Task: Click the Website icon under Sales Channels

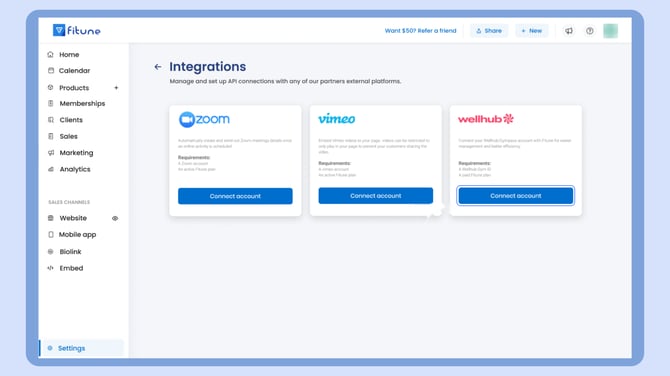Action: [x=51, y=218]
